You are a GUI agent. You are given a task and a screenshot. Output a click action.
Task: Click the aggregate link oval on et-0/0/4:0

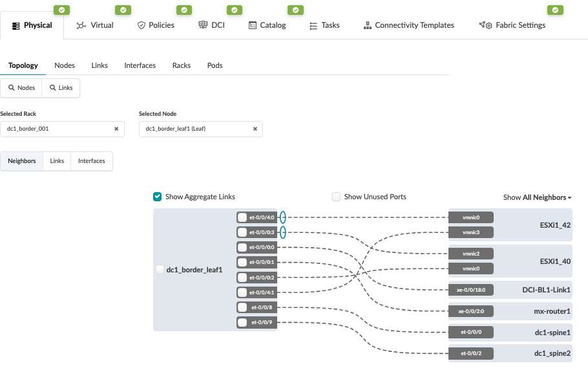click(x=282, y=217)
